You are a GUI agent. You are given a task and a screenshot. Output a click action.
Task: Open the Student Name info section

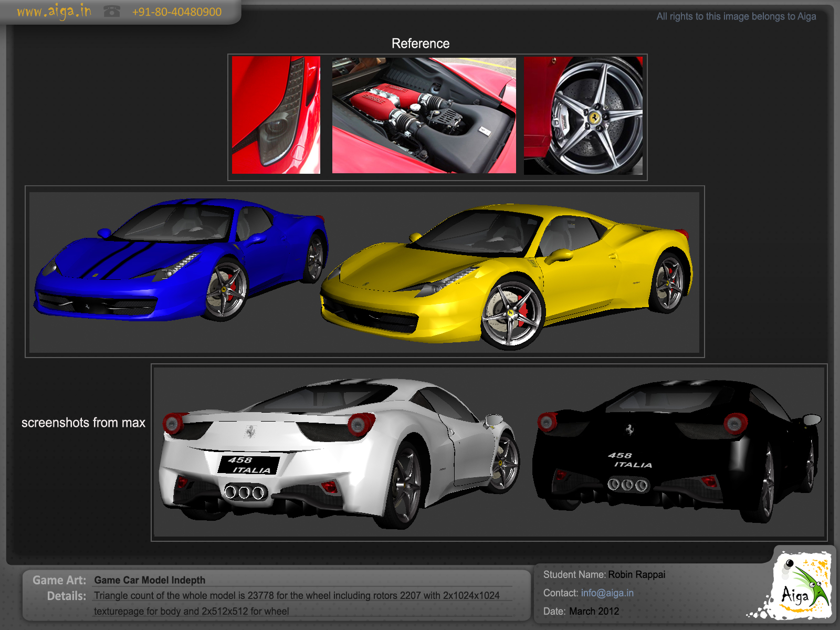[575, 574]
